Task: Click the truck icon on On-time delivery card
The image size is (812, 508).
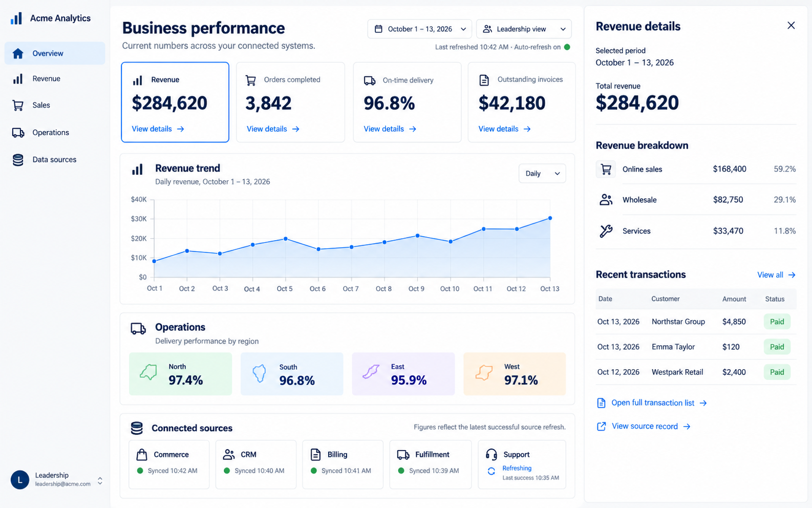Action: (370, 80)
